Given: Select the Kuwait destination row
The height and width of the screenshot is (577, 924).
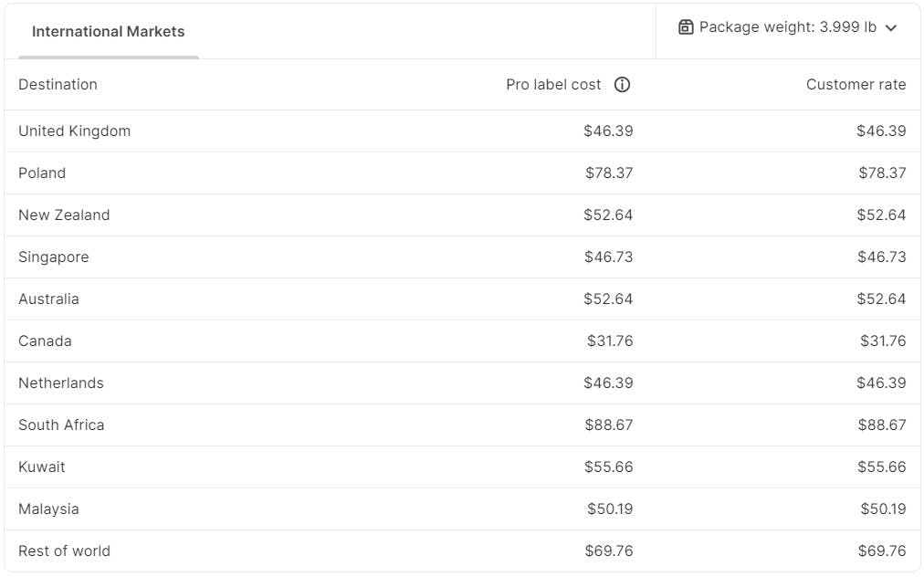Looking at the screenshot, I should (x=42, y=467).
